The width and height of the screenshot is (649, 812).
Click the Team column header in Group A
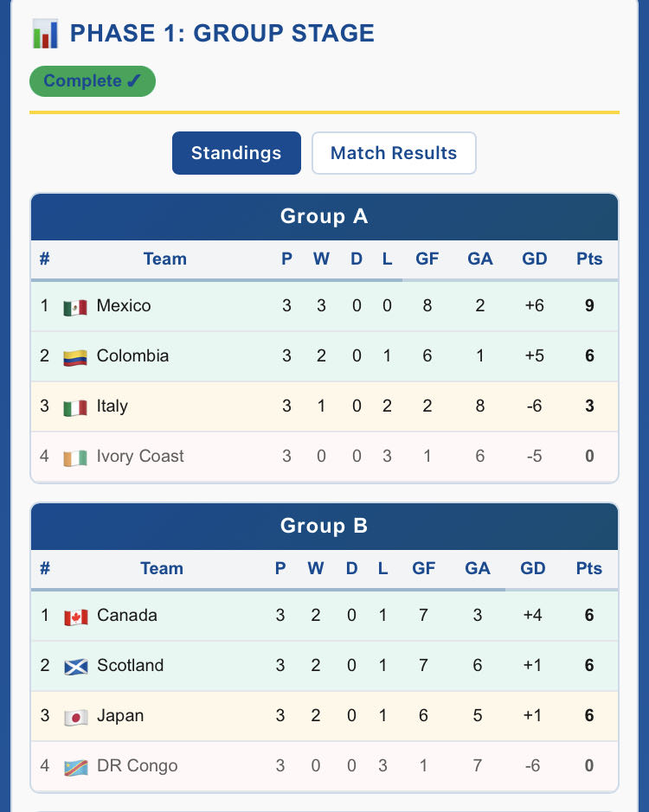(164, 259)
